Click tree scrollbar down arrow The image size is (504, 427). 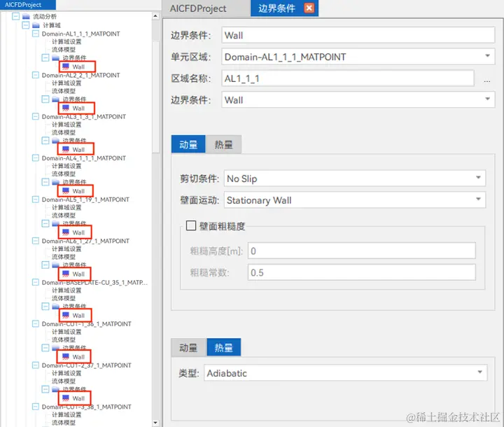coord(155,423)
